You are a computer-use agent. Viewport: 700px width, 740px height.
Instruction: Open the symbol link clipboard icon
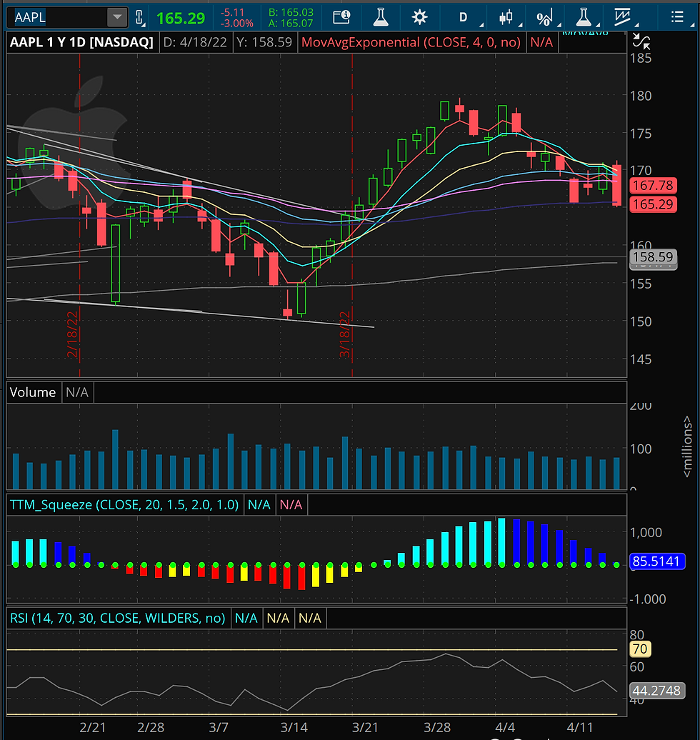click(139, 18)
